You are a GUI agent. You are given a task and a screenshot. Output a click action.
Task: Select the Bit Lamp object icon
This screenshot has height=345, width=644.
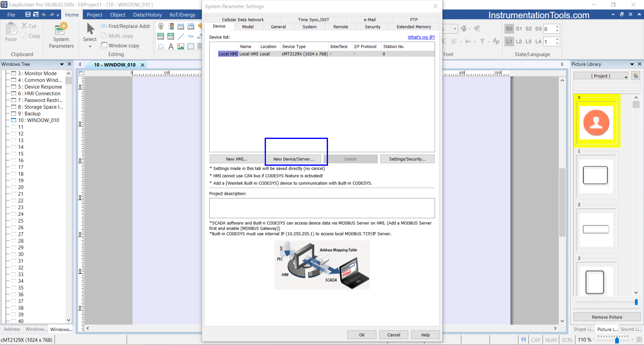[161, 26]
